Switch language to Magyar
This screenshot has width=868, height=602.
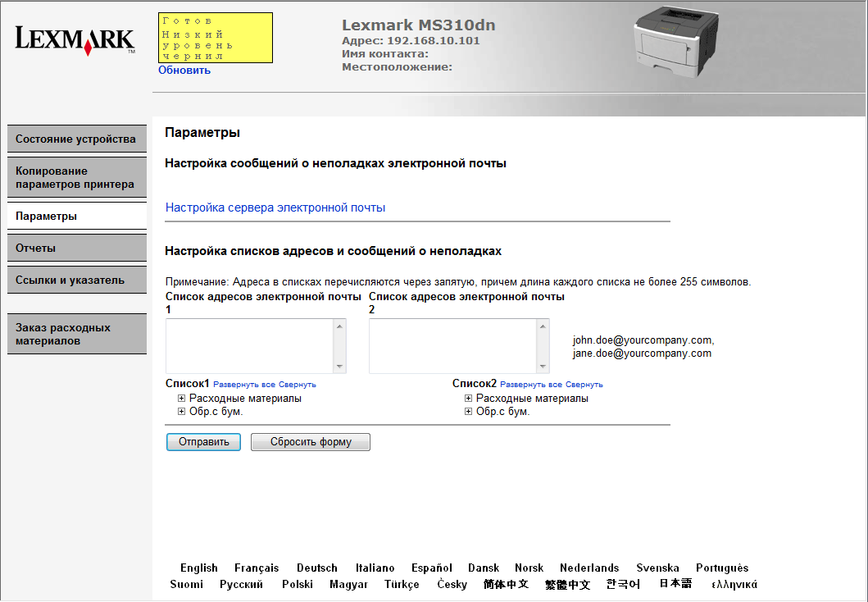[348, 584]
